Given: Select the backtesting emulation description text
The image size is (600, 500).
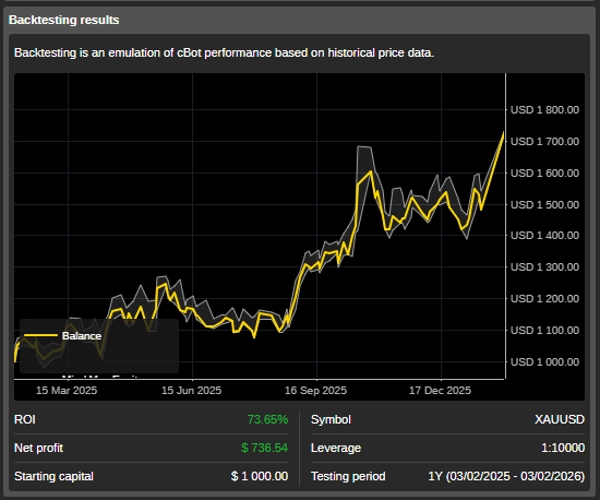Looking at the screenshot, I should (224, 53).
